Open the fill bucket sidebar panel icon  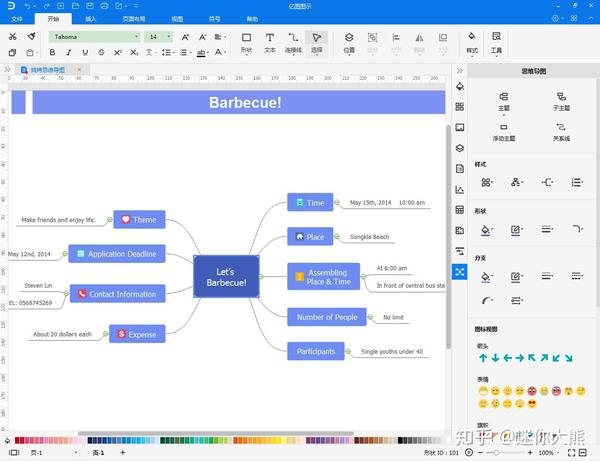[460, 86]
